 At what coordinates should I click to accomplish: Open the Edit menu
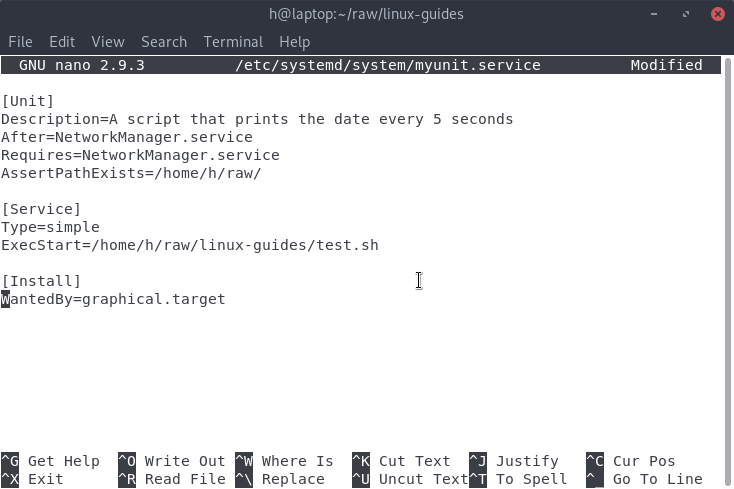pos(62,42)
